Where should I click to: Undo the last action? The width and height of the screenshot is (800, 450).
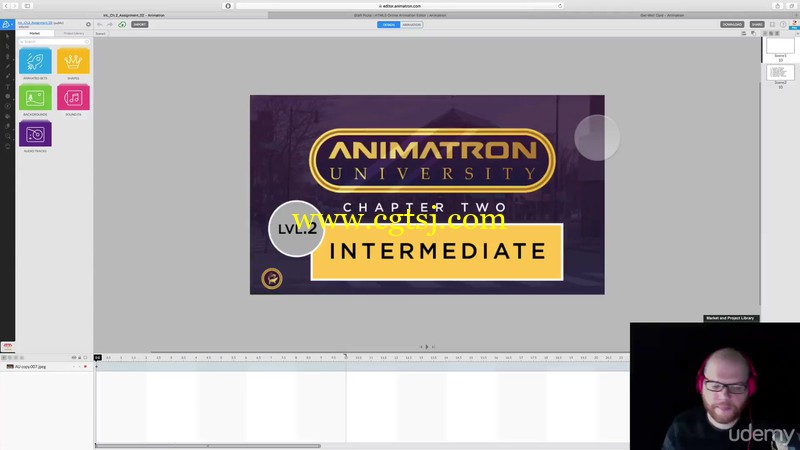click(x=100, y=24)
